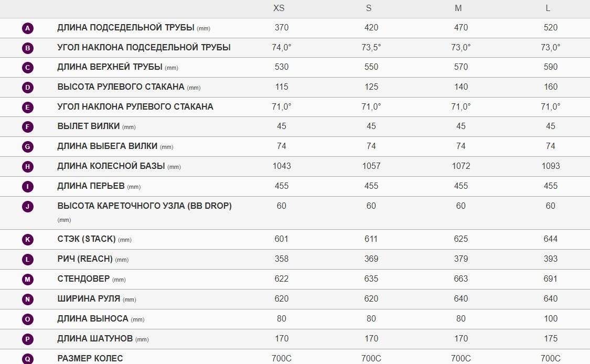Click the purple letter L badge

pos(27,260)
